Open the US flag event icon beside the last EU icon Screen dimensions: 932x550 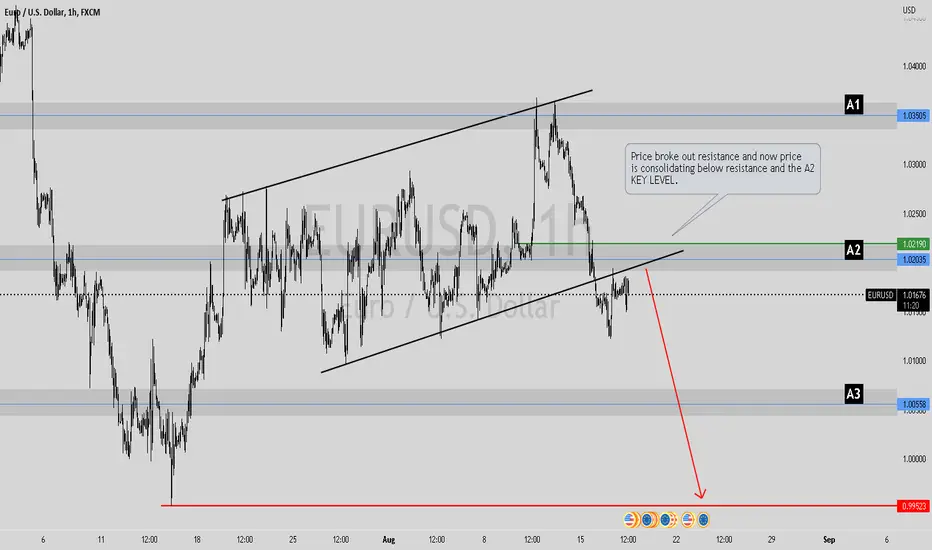(688, 520)
